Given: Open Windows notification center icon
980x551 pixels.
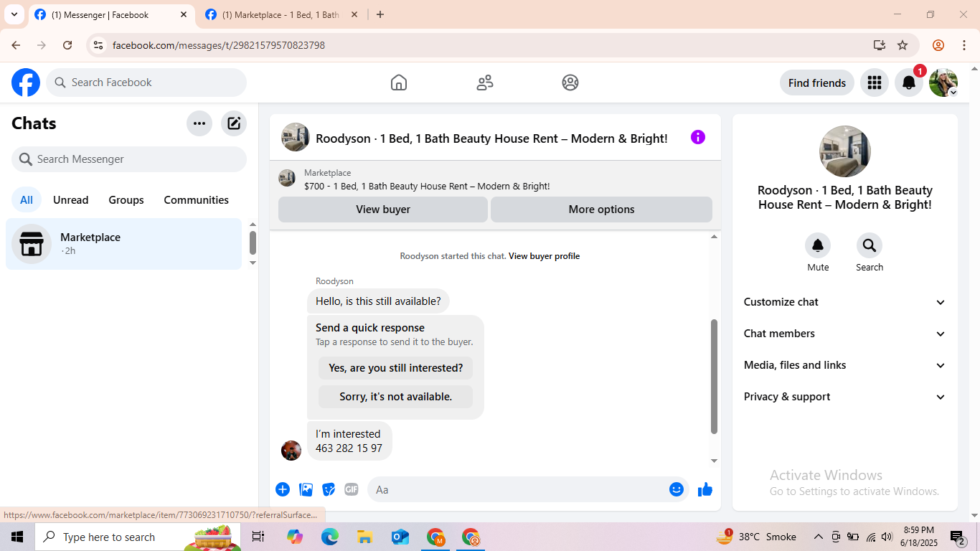Looking at the screenshot, I should tap(958, 537).
